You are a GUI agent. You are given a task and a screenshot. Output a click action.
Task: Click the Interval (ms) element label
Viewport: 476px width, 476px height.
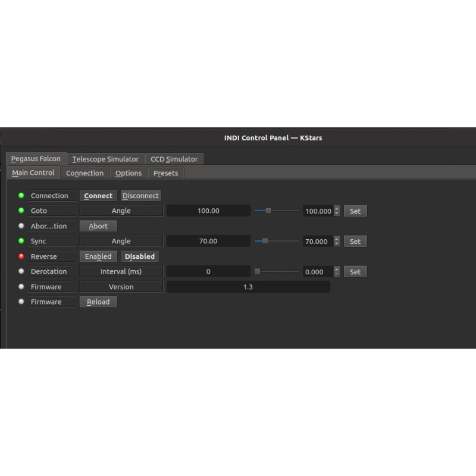point(121,272)
